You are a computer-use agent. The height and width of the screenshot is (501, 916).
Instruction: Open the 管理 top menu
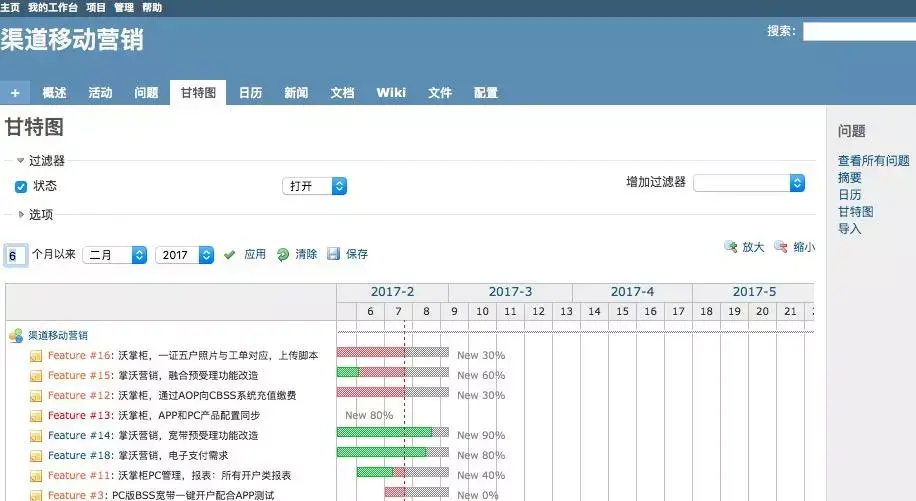124,8
